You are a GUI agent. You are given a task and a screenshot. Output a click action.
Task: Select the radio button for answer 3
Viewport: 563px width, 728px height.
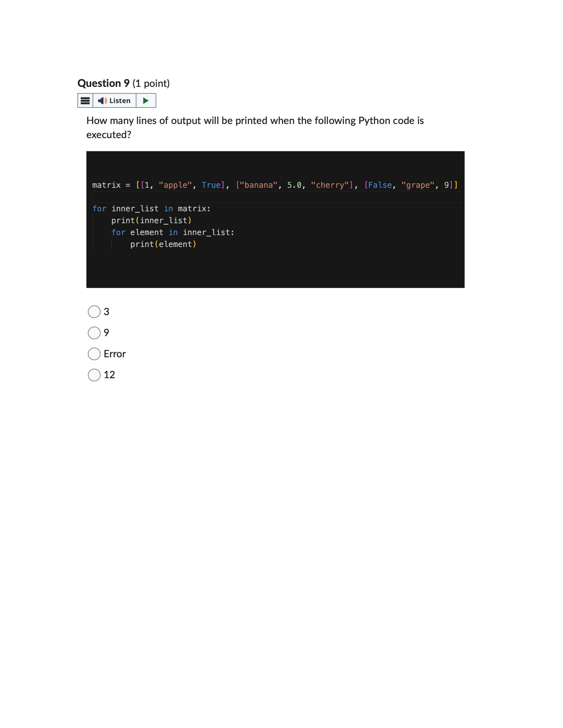click(x=94, y=312)
